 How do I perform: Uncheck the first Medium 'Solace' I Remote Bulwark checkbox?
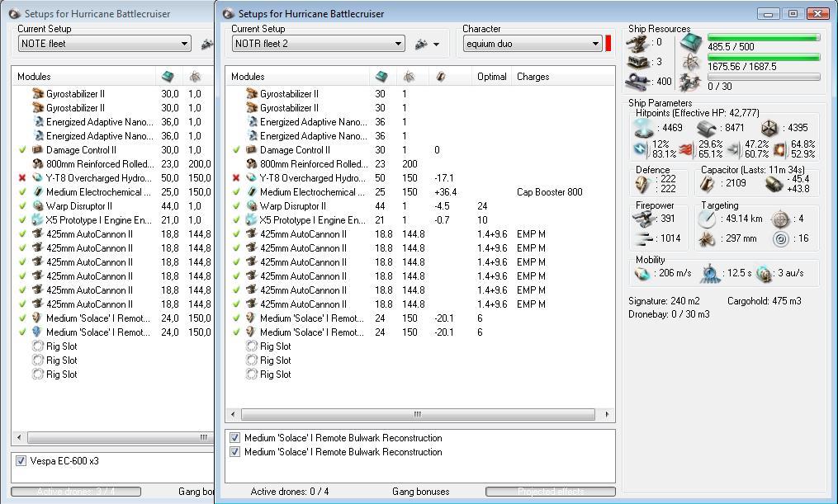[x=234, y=438]
